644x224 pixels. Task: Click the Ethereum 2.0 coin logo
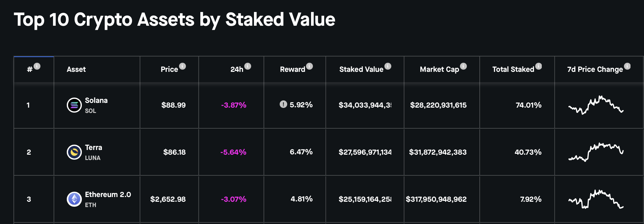[x=74, y=199]
